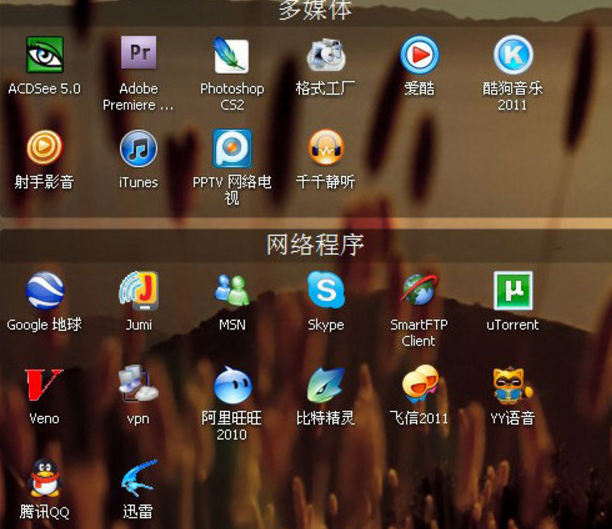The height and width of the screenshot is (529, 612).
Task: Open PPTV 网络电视 icon
Action: (x=232, y=148)
